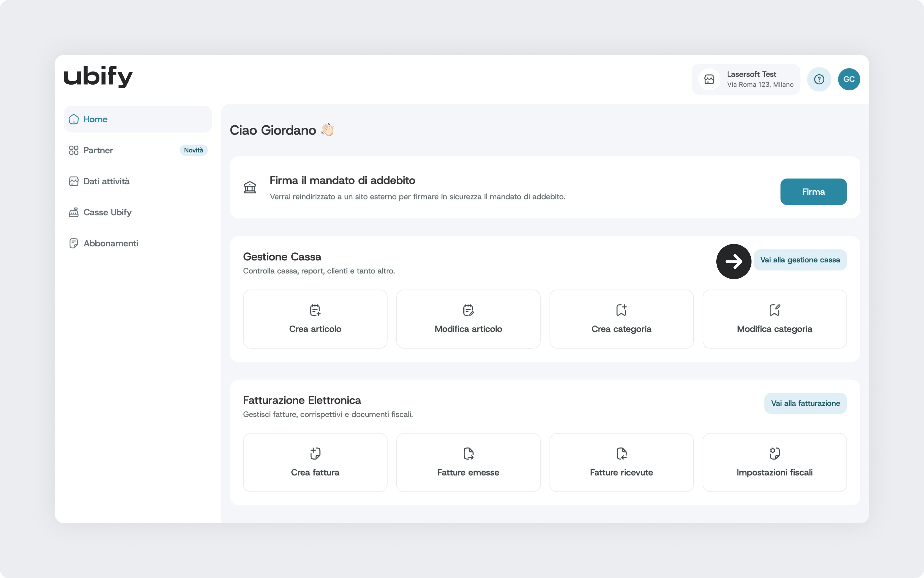Click Vai alla gestione cassa link
The height and width of the screenshot is (578, 924).
(800, 260)
